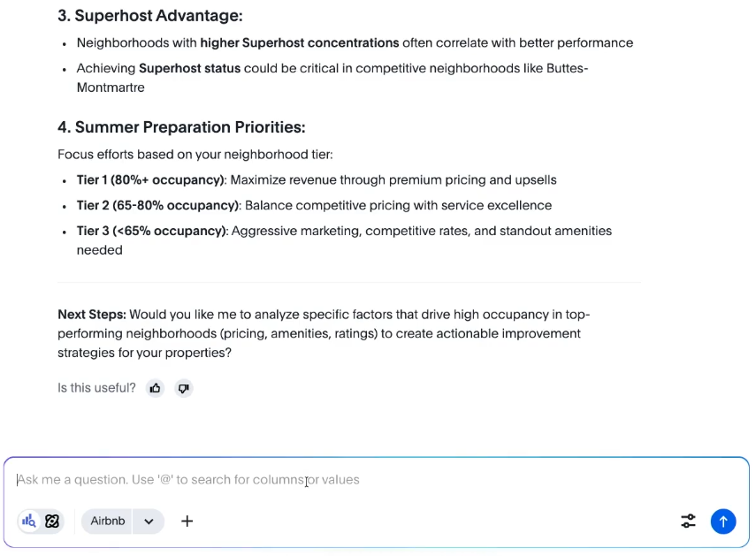Click the 'Superhost Advantage' heading
This screenshot has width=756, height=556.
pos(149,15)
